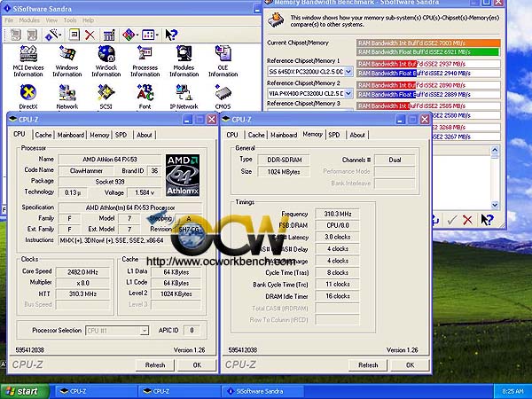This screenshot has height=399, width=532.
Task: Open Modules Information icon in Sandra
Action: 184,61
